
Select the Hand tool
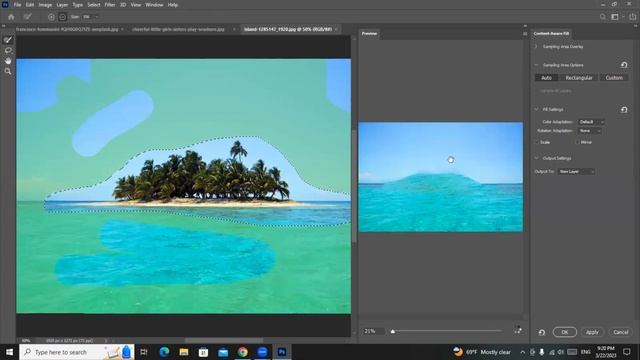8,61
